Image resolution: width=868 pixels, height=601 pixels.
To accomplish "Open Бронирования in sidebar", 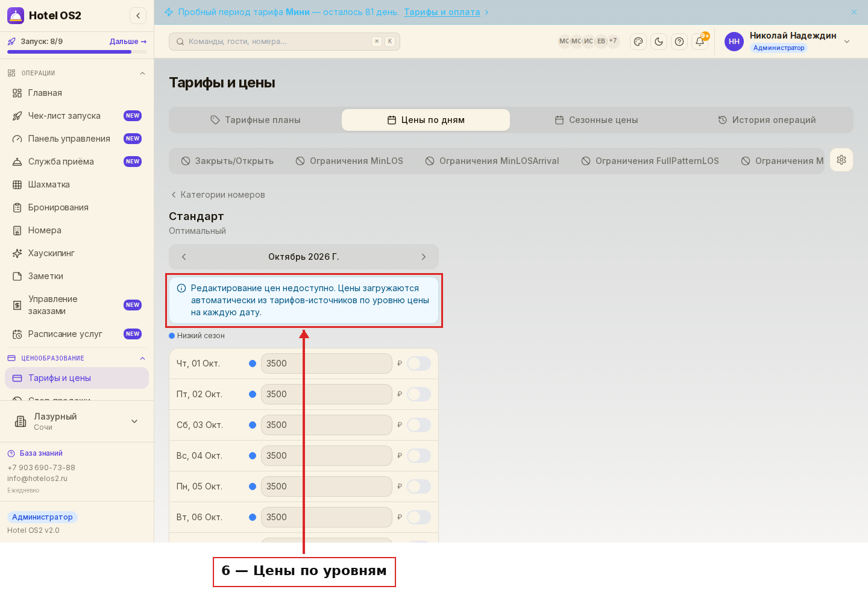I will tap(77, 207).
